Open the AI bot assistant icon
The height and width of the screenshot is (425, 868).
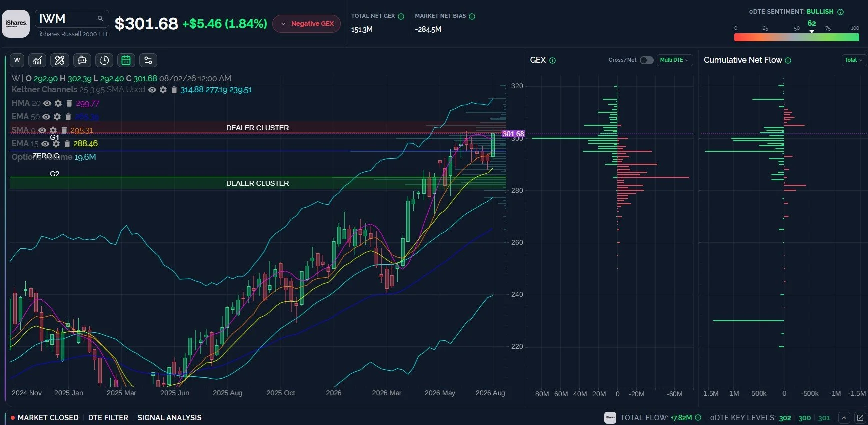tap(82, 60)
